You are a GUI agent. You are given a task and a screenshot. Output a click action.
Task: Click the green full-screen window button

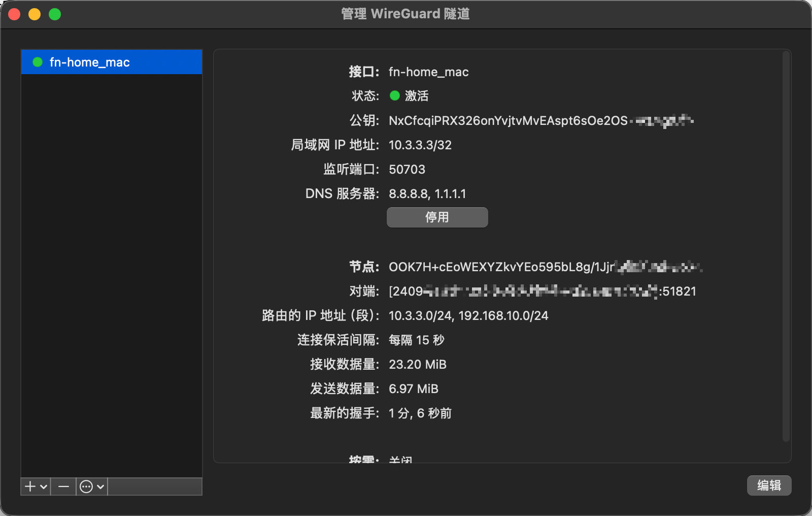pos(55,14)
